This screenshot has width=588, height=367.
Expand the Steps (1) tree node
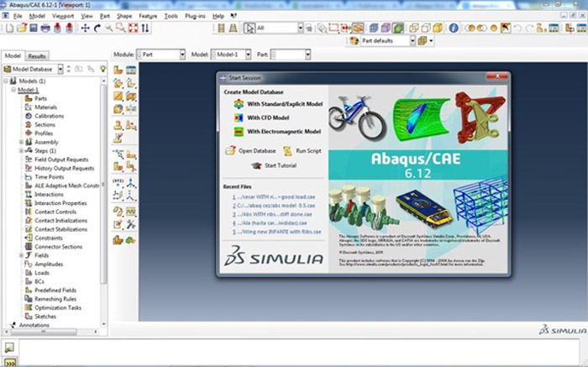(x=21, y=150)
